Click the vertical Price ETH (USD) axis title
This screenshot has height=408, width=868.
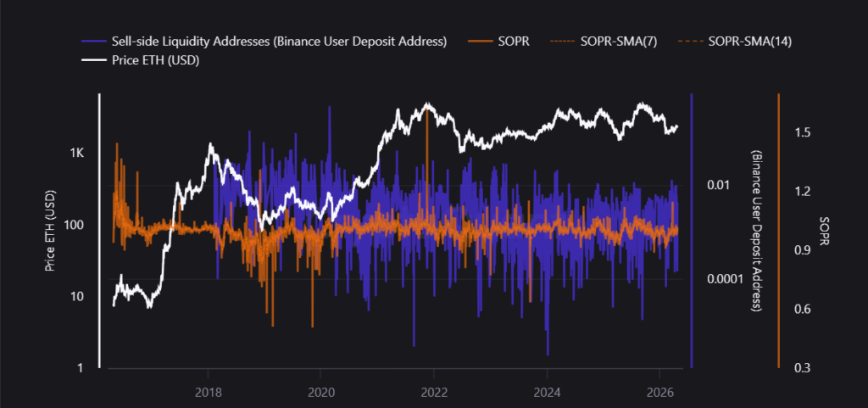click(x=51, y=231)
